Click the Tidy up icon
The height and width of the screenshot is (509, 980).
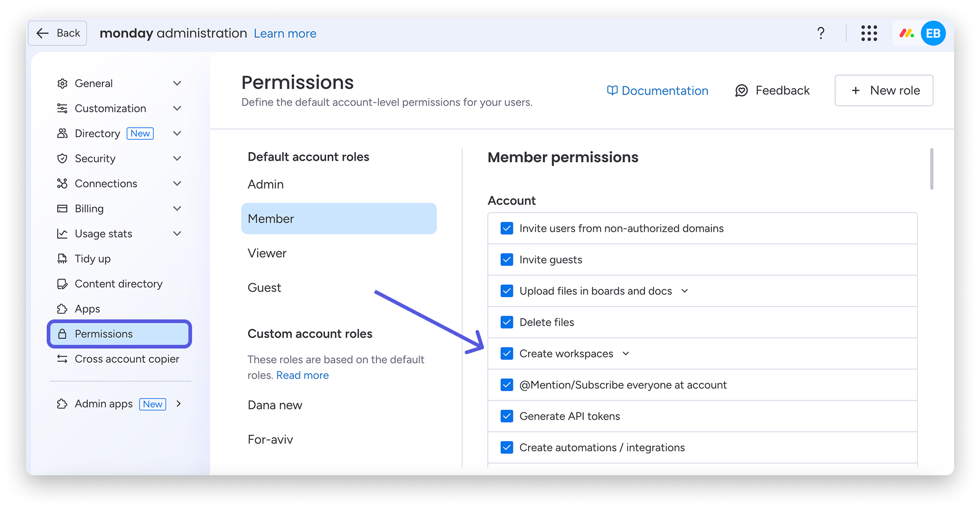coord(62,258)
